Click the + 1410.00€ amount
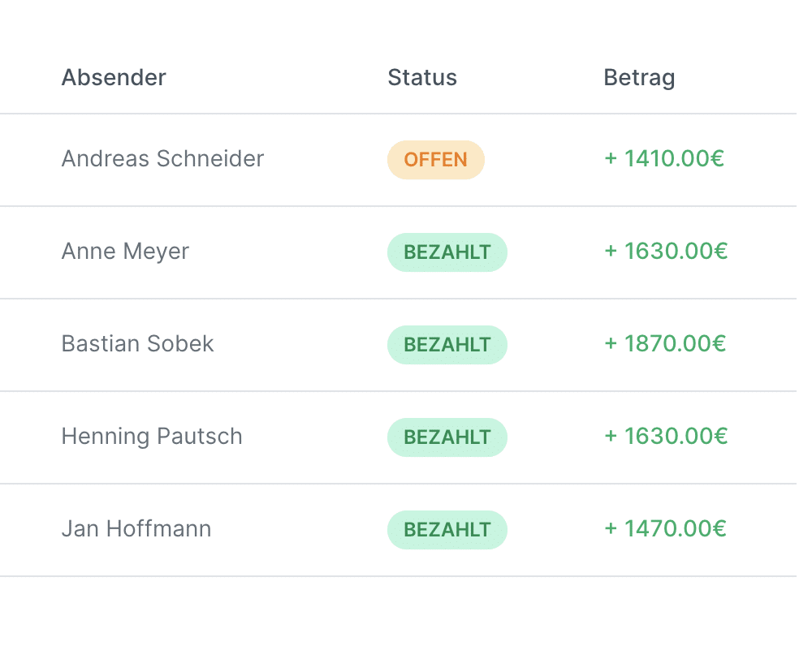Screen dimensions: 812x646 [x=664, y=158]
